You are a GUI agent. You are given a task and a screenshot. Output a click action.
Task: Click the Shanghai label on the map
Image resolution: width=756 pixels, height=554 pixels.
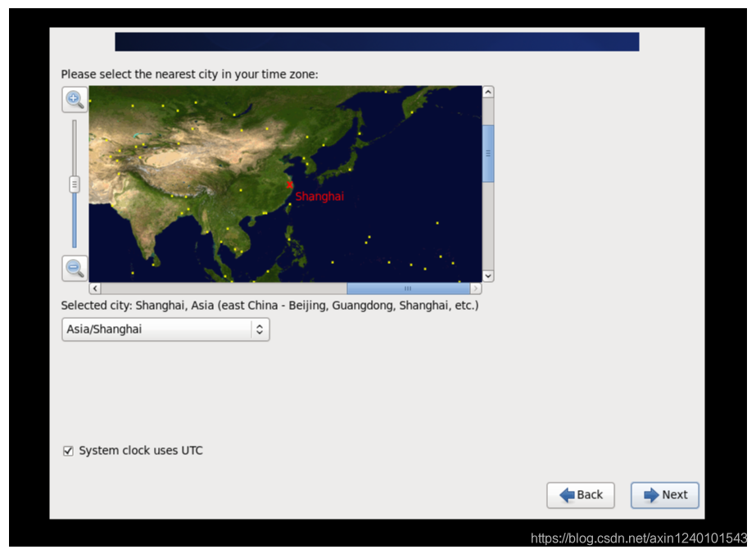(319, 197)
